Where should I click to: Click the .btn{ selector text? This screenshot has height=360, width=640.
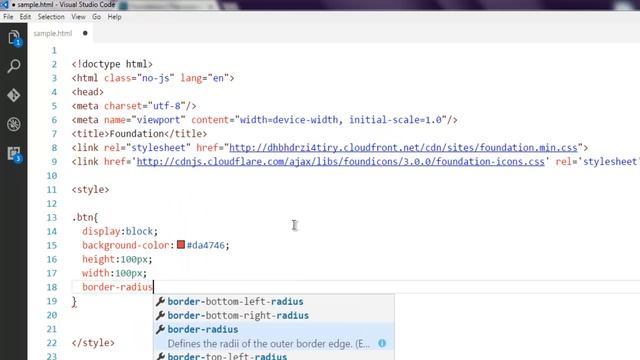[x=85, y=217]
